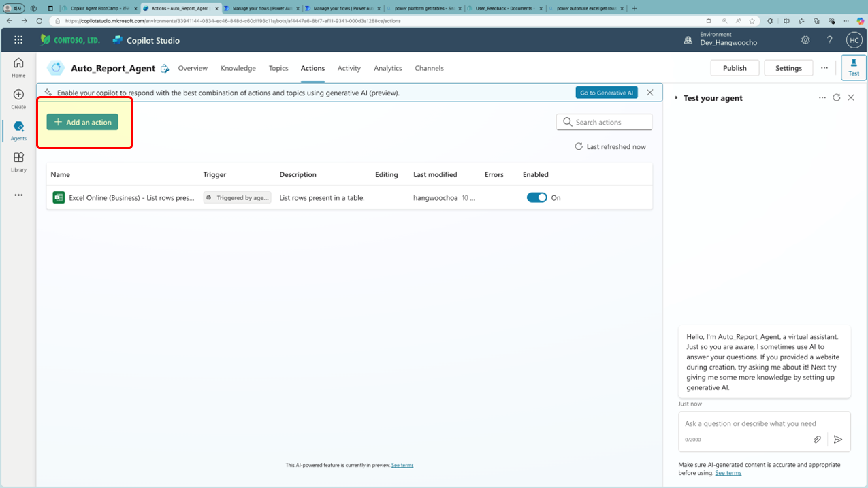
Task: Click the Description column header
Action: tap(298, 174)
